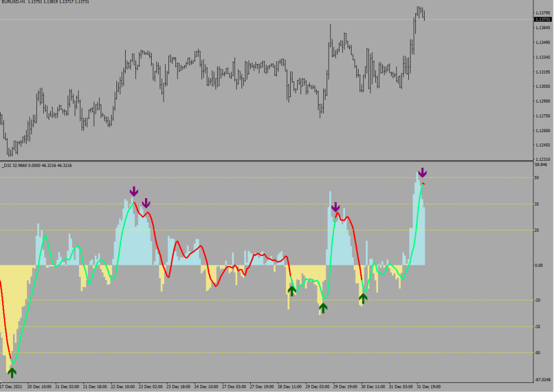
Task: Select the 20 Dec 10:00 time axis label
Action: pyautogui.click(x=40, y=387)
